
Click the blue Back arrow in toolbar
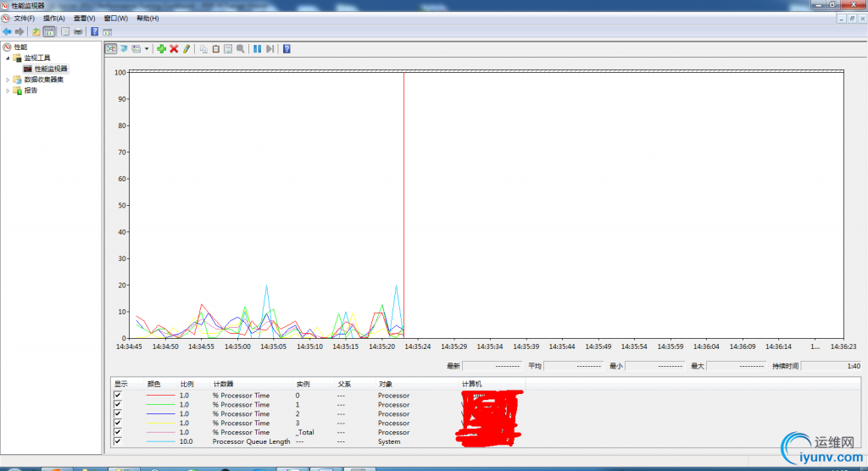tap(8, 31)
